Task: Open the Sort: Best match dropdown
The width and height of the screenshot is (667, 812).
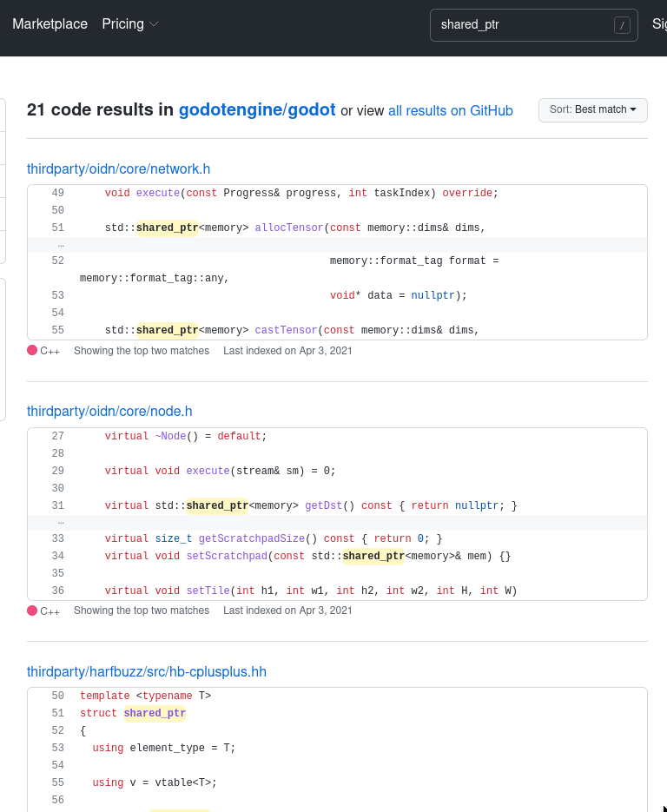Action: click(x=592, y=109)
